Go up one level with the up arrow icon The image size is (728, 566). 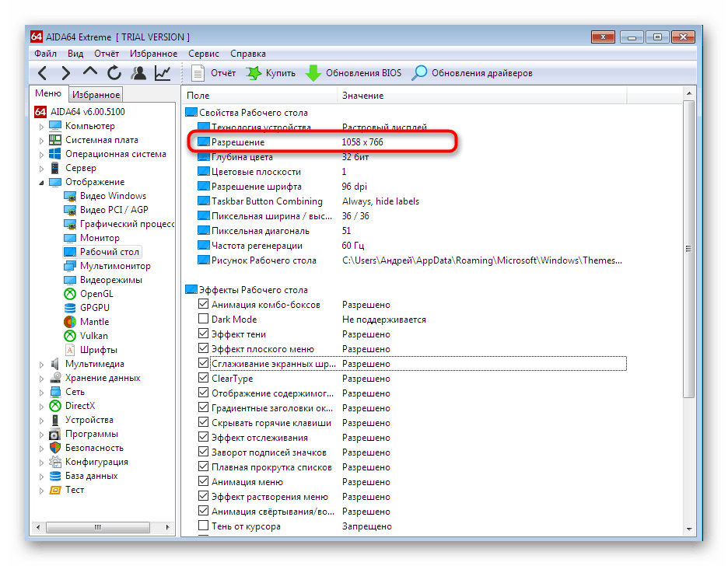90,72
